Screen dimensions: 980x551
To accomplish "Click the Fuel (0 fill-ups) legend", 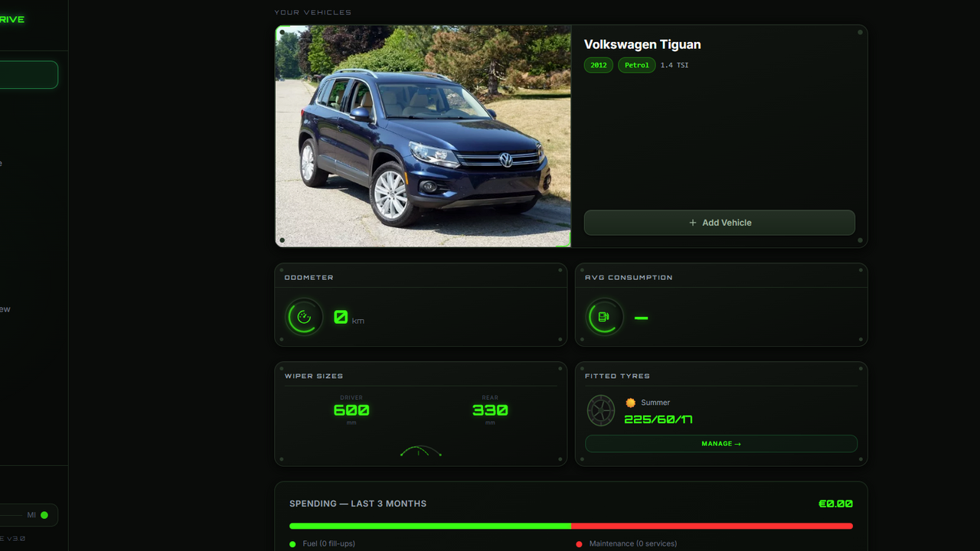I will click(x=322, y=544).
